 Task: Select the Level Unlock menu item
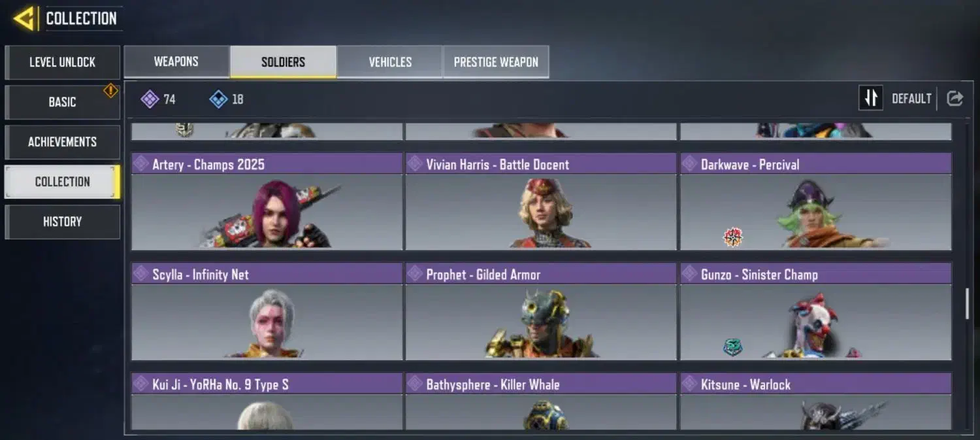tap(62, 62)
